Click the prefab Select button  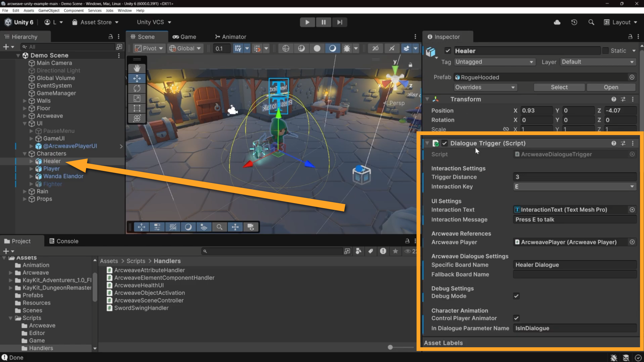coord(559,87)
